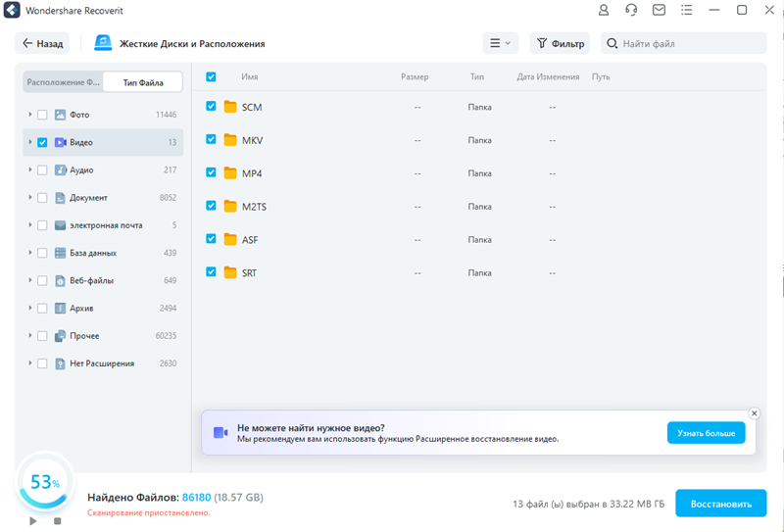Click the stop scan button
Viewport: 784px width, 532px height.
coord(58,521)
